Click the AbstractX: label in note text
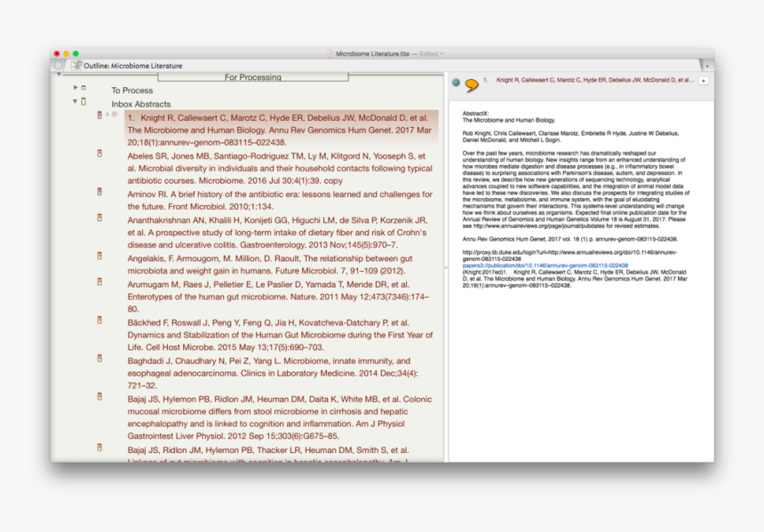The height and width of the screenshot is (532, 764). (475, 114)
